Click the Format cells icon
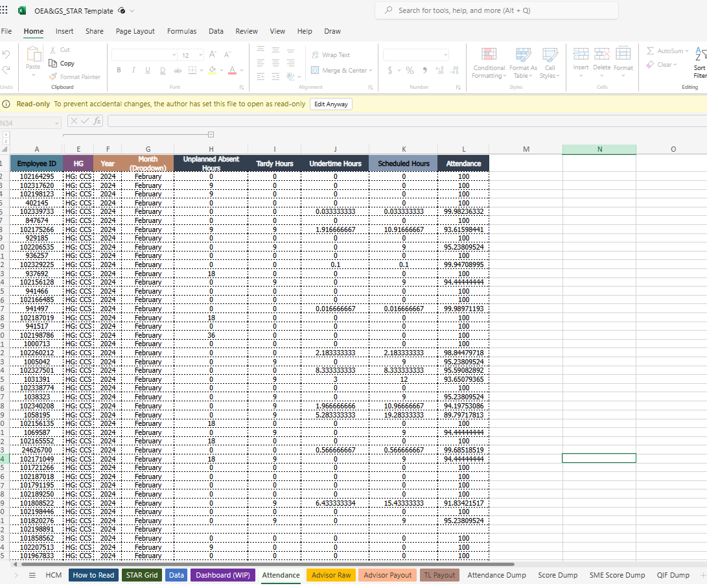This screenshot has height=588, width=707. click(623, 54)
